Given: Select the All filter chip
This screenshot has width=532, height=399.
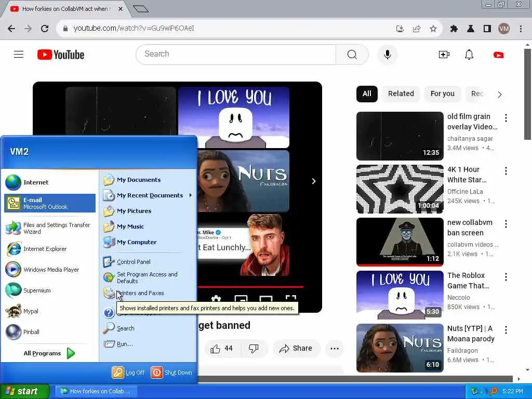Looking at the screenshot, I should click(x=367, y=94).
